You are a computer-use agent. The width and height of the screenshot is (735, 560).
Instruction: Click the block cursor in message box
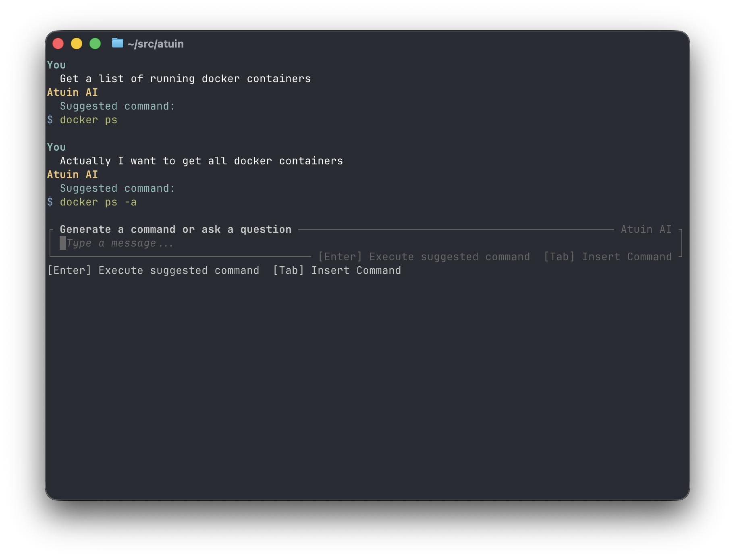[x=63, y=243]
